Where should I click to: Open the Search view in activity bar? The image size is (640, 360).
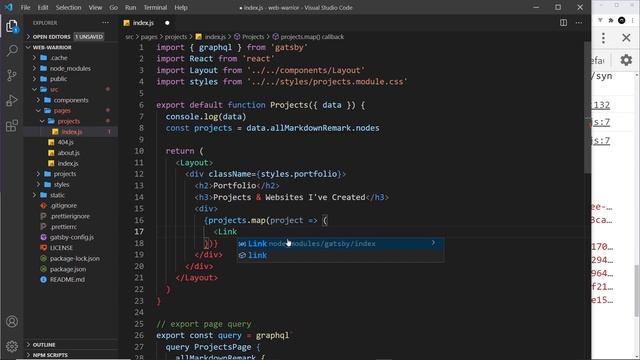[12, 51]
